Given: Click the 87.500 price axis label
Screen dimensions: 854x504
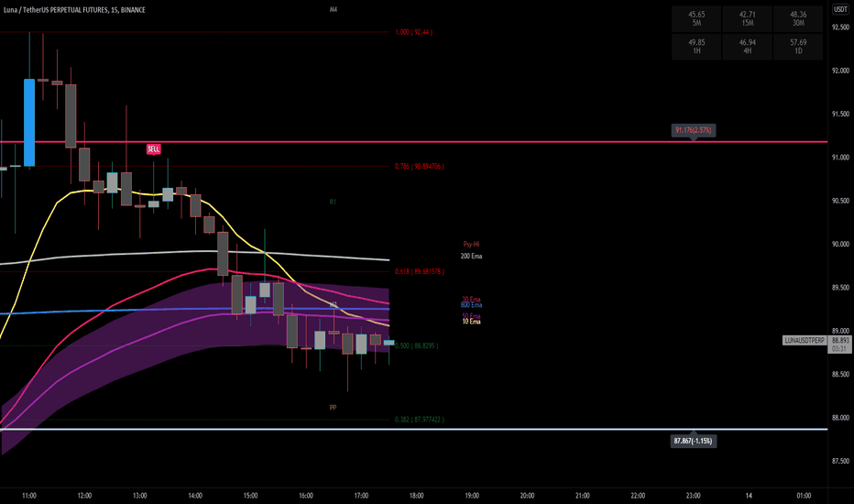Looking at the screenshot, I should point(840,461).
